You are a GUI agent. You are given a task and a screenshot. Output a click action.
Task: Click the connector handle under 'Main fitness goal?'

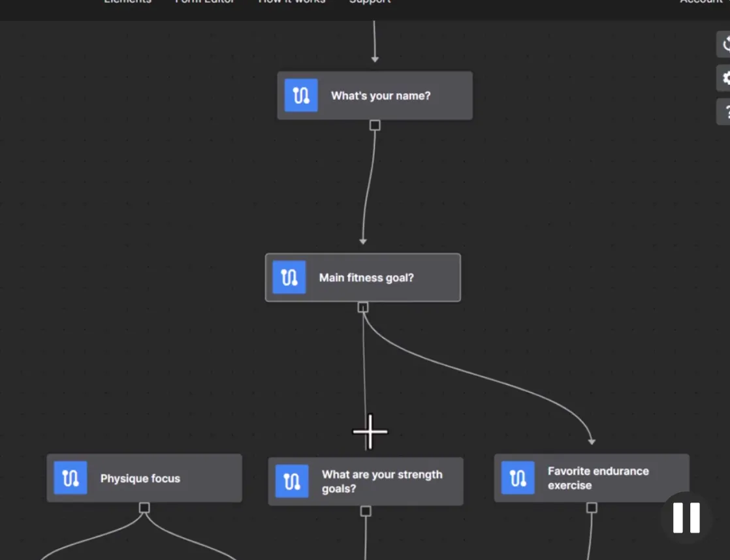pos(363,307)
